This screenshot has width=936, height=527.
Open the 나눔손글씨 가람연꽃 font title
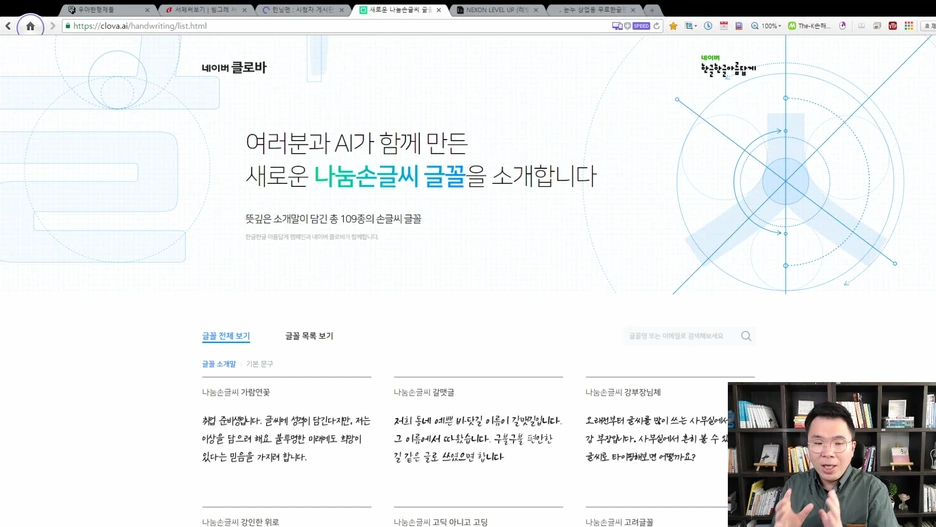(236, 392)
